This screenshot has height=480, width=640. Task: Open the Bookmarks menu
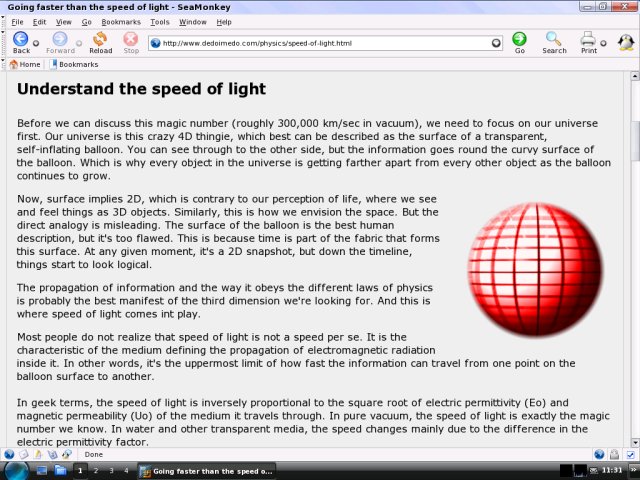pyautogui.click(x=121, y=22)
